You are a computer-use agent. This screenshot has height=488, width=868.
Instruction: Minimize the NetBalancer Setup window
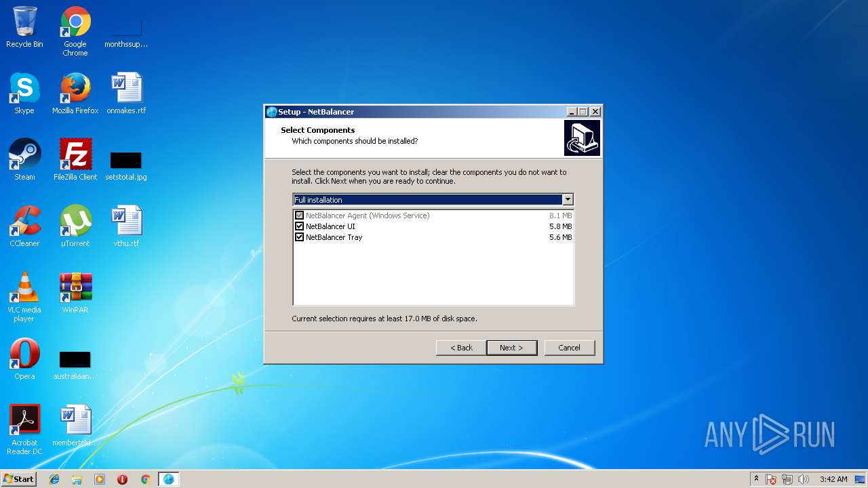click(x=572, y=112)
